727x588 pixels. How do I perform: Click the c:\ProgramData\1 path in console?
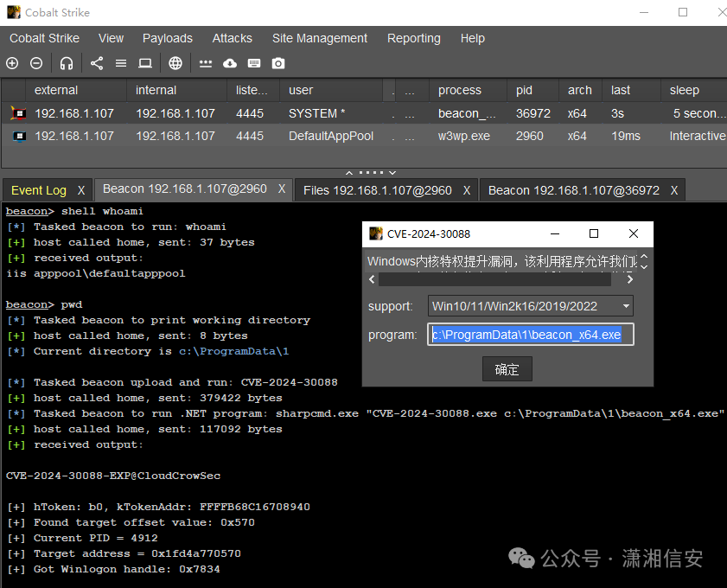[234, 351]
